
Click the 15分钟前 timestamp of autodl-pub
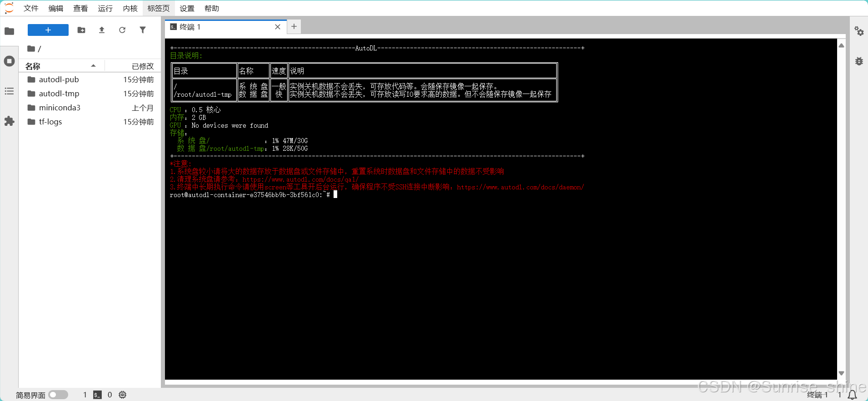pyautogui.click(x=139, y=79)
